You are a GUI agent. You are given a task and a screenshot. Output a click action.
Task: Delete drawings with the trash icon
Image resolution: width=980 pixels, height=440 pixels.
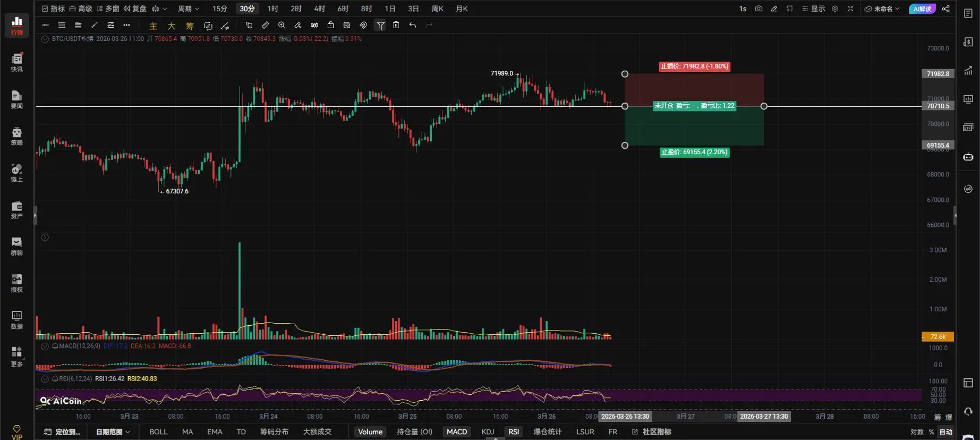coord(396,25)
